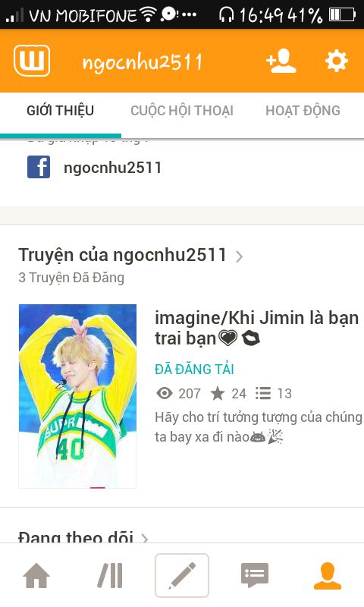Select the profile icon in bottom bar
The image size is (364, 607).
pyautogui.click(x=328, y=576)
